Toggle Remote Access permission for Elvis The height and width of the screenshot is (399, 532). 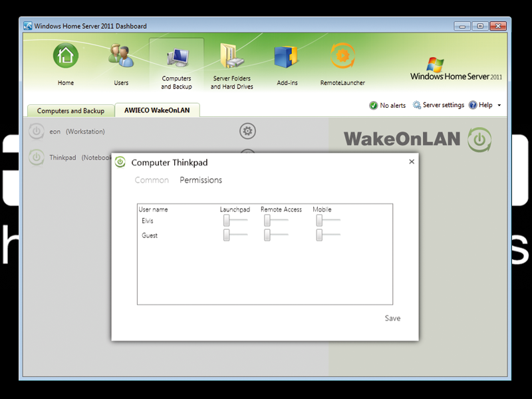click(x=276, y=221)
